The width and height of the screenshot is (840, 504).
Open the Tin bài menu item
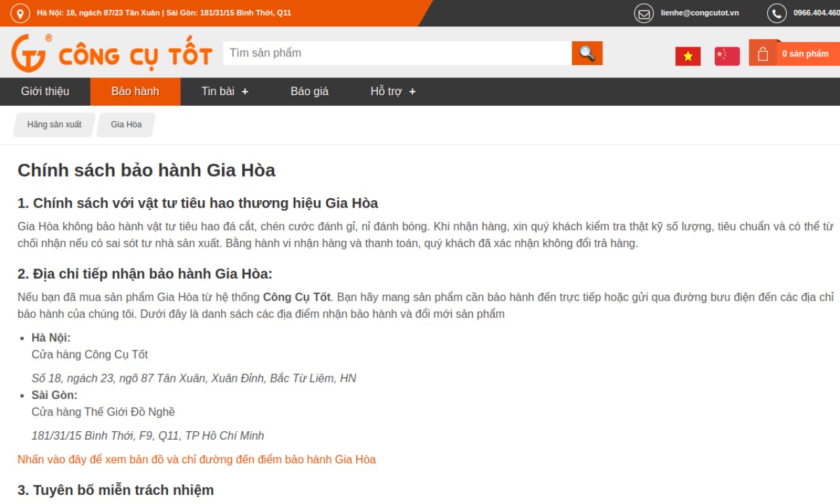(x=218, y=92)
